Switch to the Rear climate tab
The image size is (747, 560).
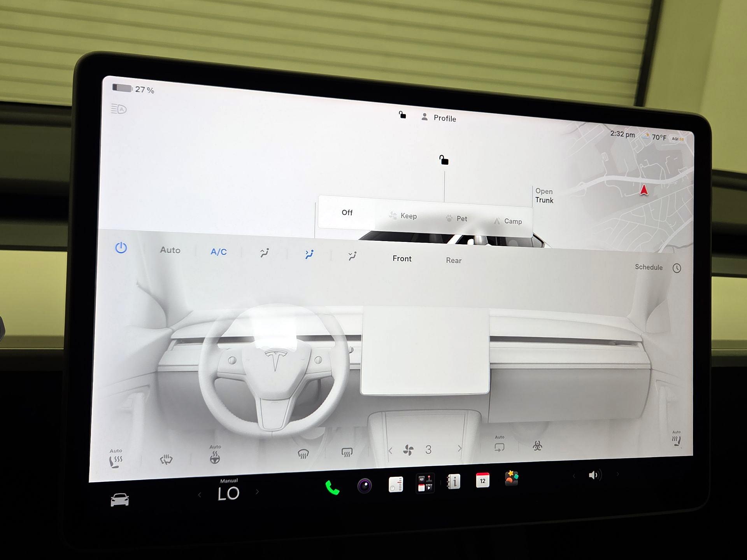coord(454,261)
